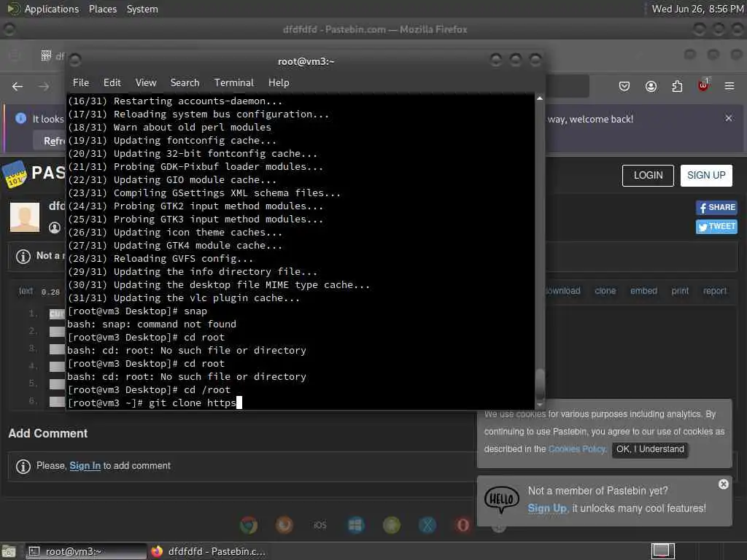Click the download link on the paste
The image size is (747, 560).
point(562,290)
